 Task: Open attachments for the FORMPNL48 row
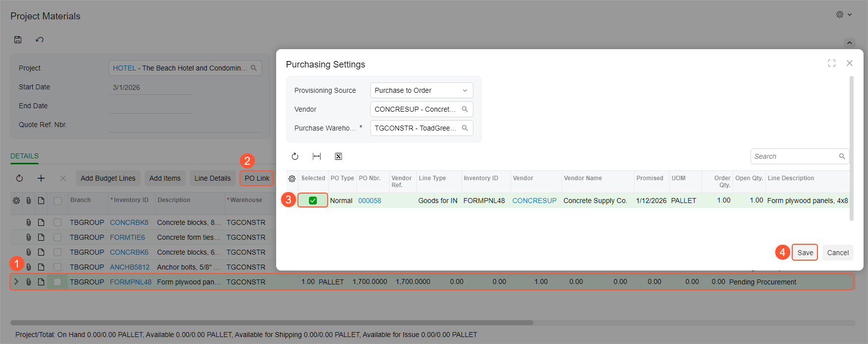coord(29,282)
